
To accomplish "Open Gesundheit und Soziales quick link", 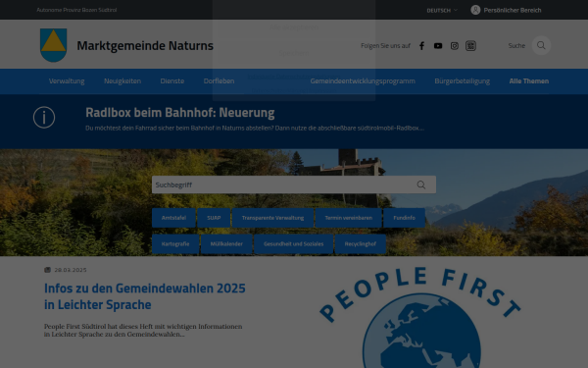I will pos(293,244).
